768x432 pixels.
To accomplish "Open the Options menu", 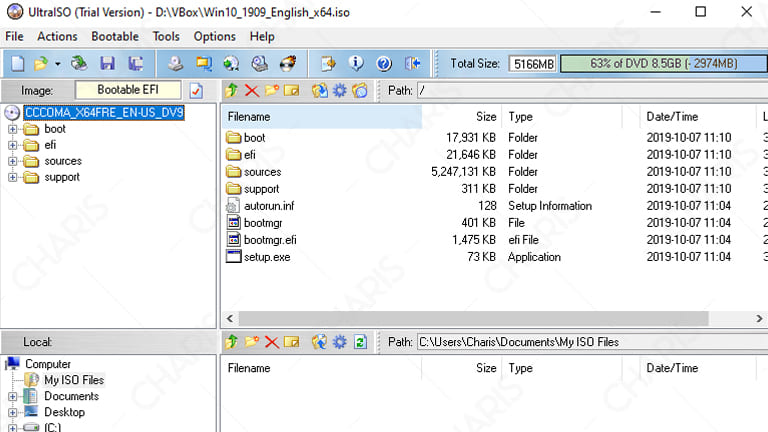I will coord(215,37).
